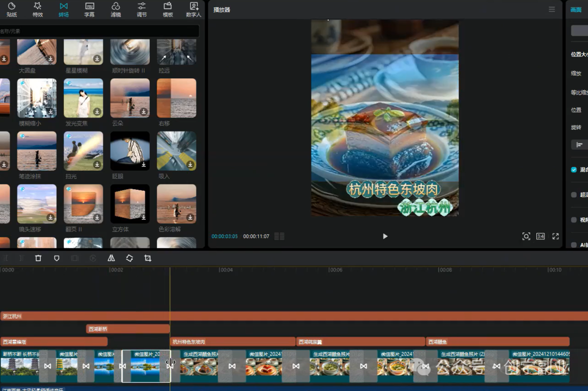
Task: Select the 西湖醋鱼 text clip
Action: 498,342
